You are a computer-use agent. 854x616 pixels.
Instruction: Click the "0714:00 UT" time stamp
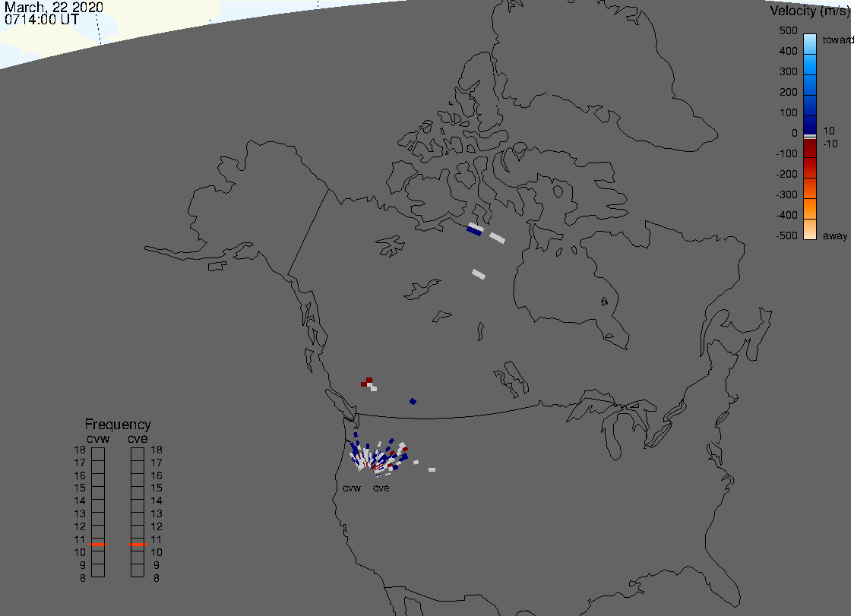tap(42, 20)
